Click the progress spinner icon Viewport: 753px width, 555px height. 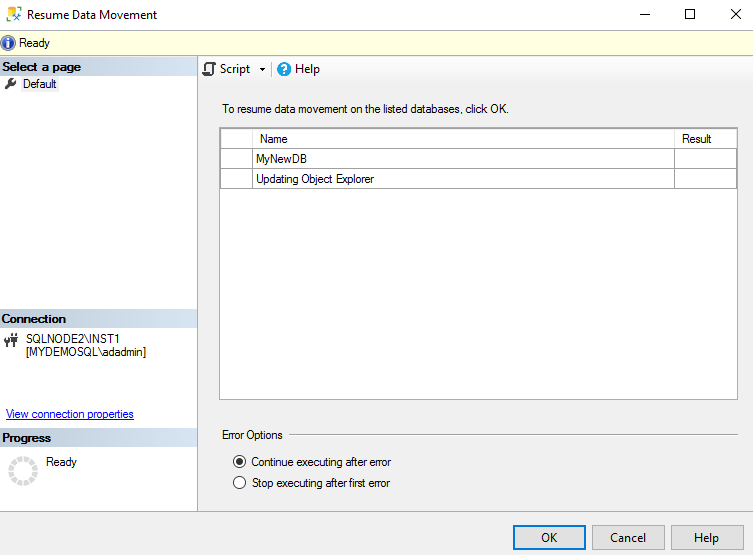[22, 471]
